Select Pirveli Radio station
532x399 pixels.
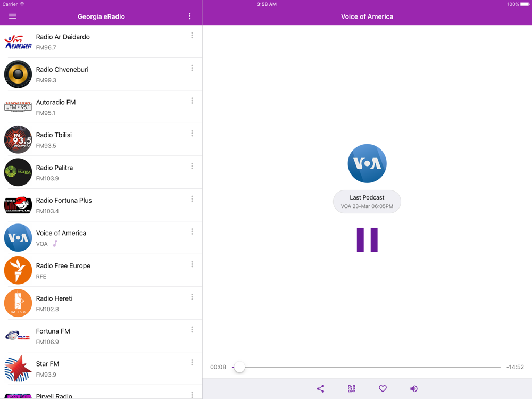click(x=101, y=392)
